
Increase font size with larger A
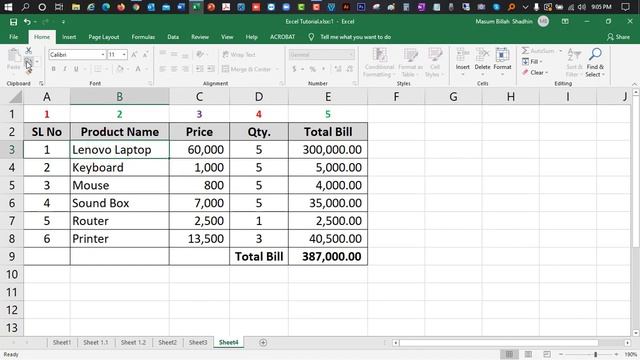134,54
